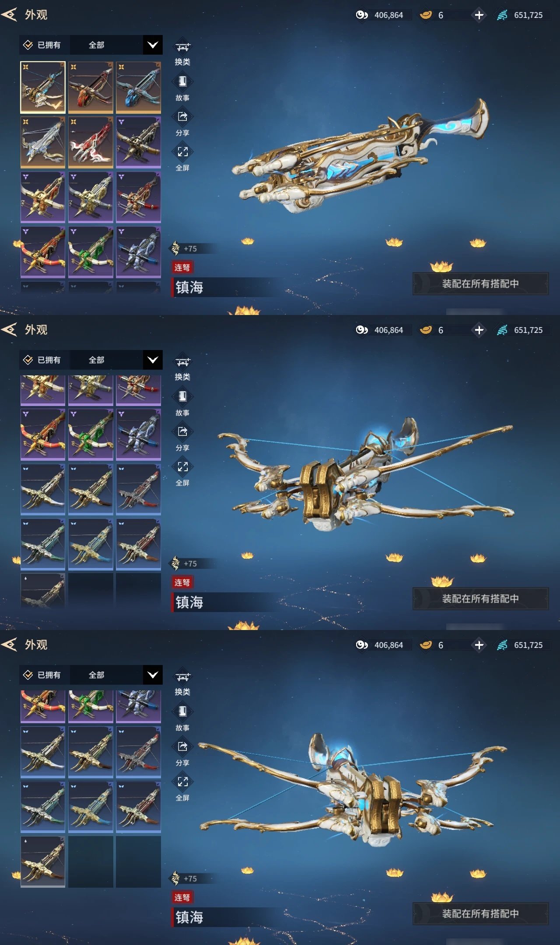Toggle the 已拥有 owned filter in bottom screenshot
The image size is (560, 945).
click(42, 675)
